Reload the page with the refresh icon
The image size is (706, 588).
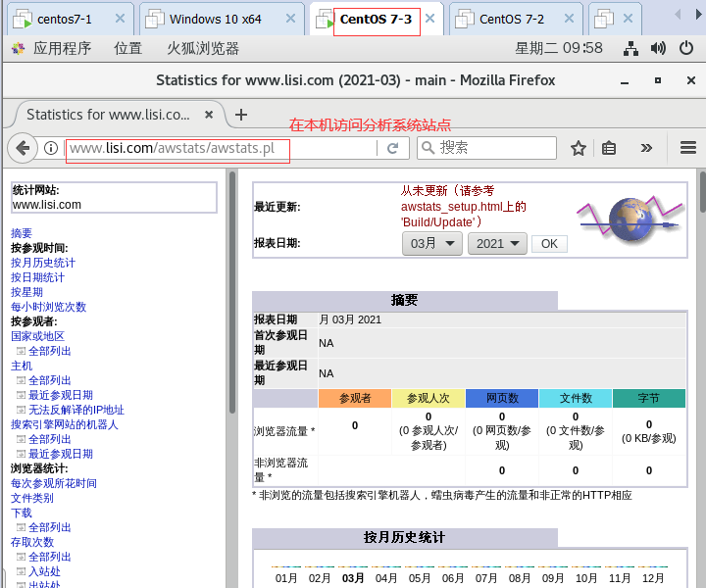(x=392, y=148)
